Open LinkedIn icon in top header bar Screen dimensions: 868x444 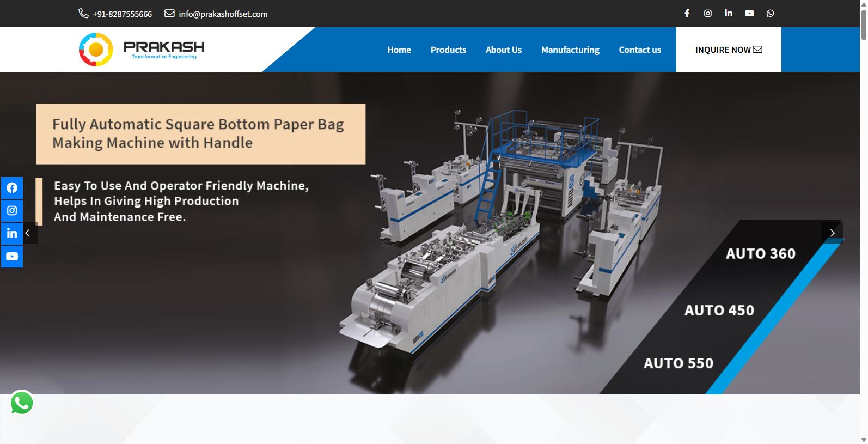tap(729, 13)
